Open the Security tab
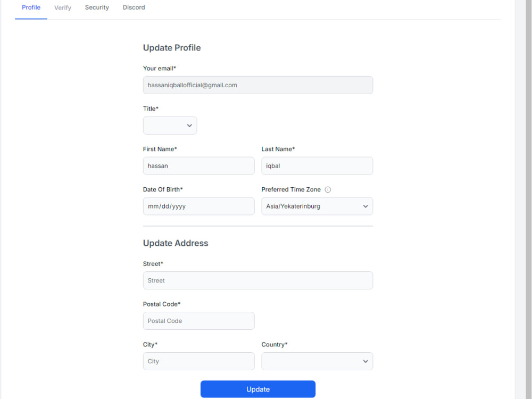The image size is (532, 399). [97, 7]
